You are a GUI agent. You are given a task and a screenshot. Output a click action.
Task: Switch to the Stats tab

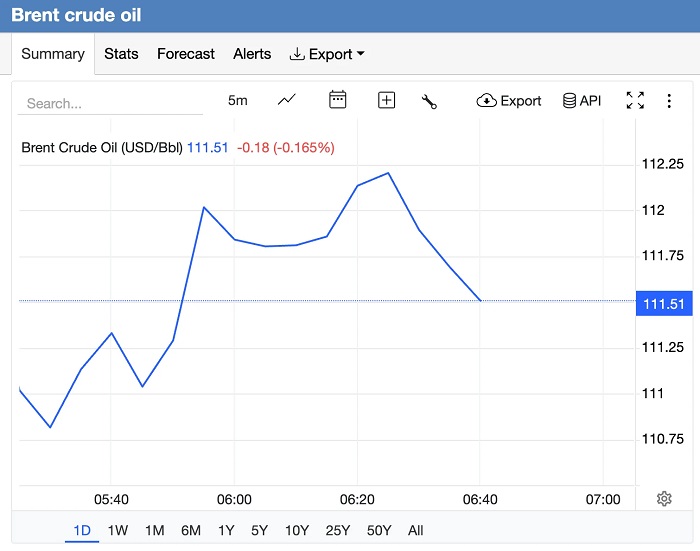coord(121,54)
